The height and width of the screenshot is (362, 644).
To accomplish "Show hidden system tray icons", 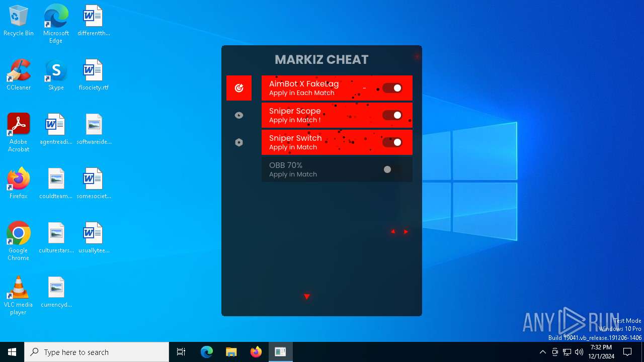I will tap(542, 352).
